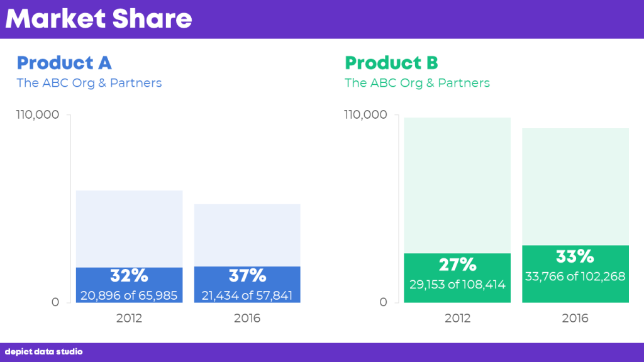Click the light green 2012 Product B bar

[457, 185]
